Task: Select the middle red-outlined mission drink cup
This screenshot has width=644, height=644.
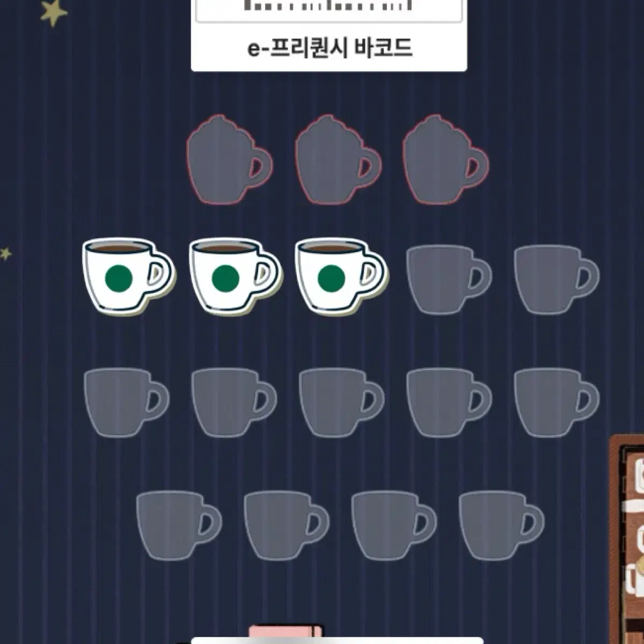Action: [338, 159]
